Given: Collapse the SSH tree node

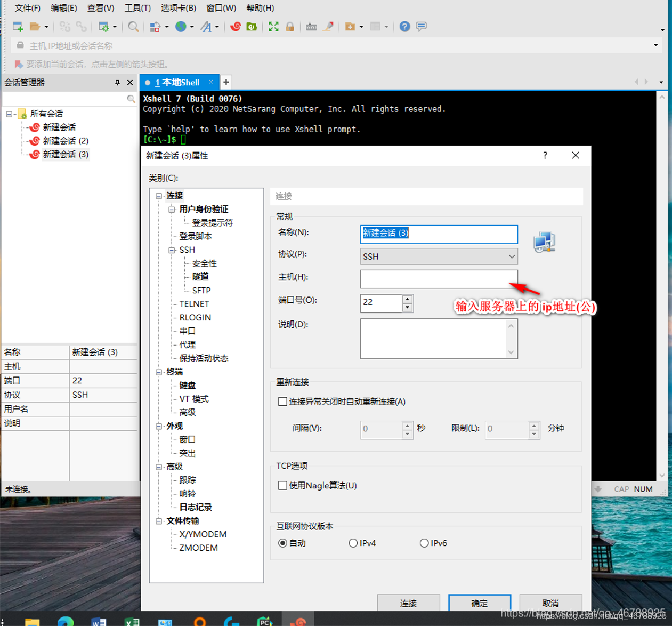Looking at the screenshot, I should (x=172, y=250).
